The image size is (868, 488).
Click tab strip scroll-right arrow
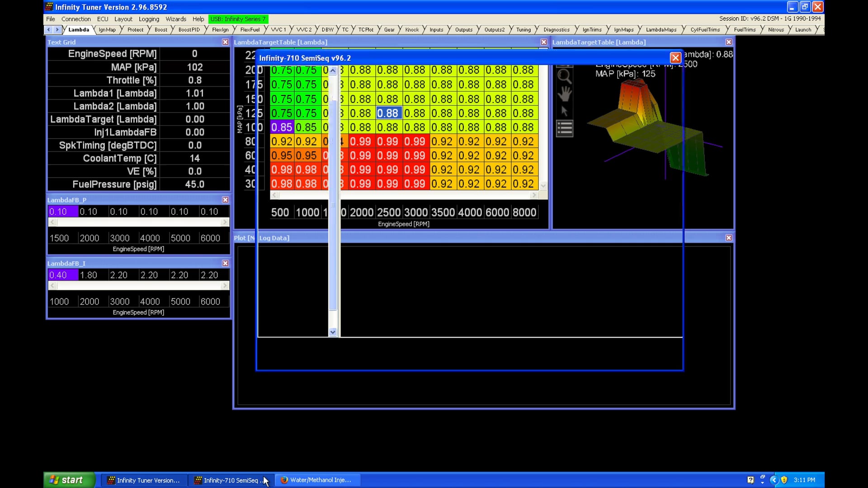(57, 30)
